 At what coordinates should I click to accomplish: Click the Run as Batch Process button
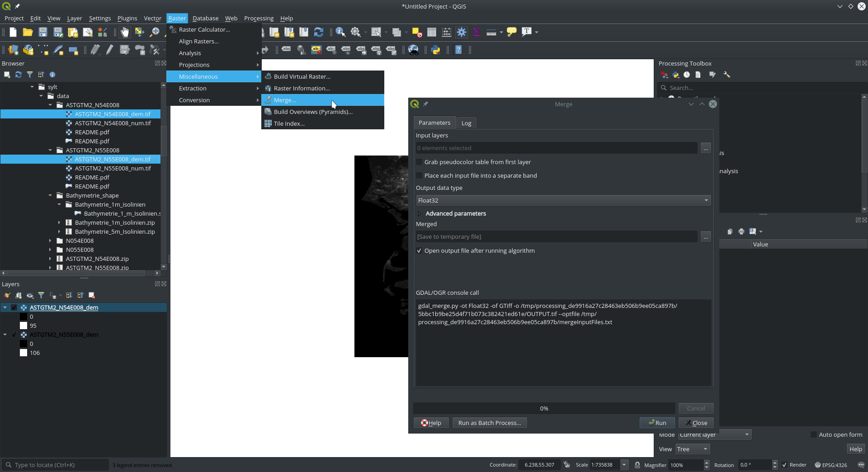(489, 423)
